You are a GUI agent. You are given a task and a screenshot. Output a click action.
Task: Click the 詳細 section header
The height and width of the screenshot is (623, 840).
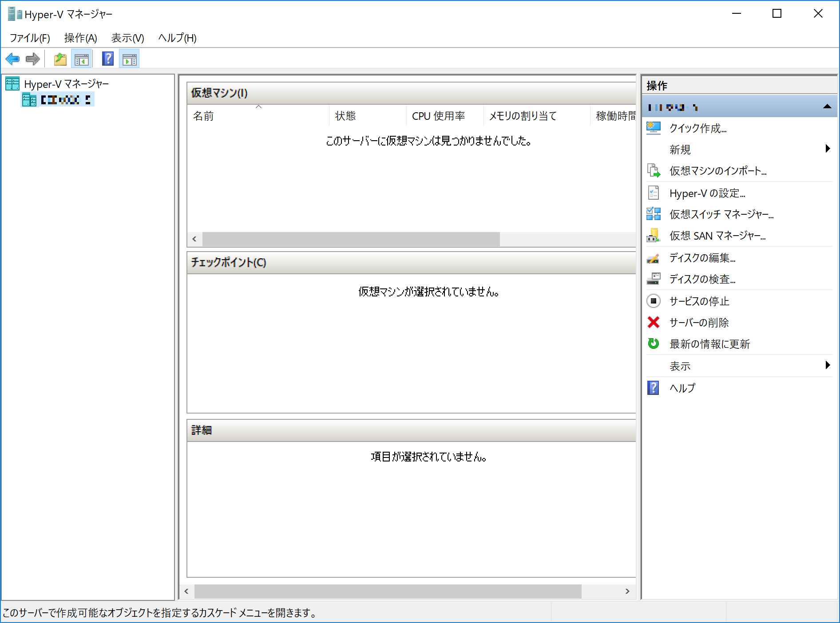tap(412, 430)
